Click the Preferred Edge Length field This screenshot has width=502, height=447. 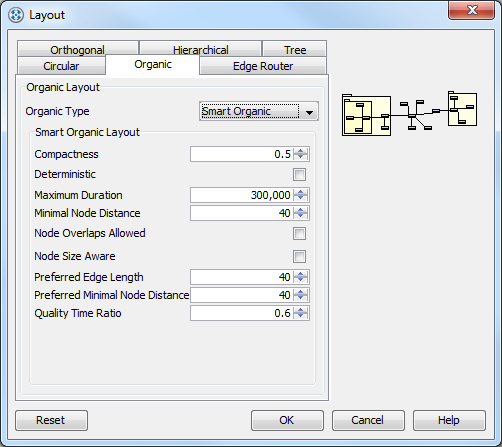(242, 277)
